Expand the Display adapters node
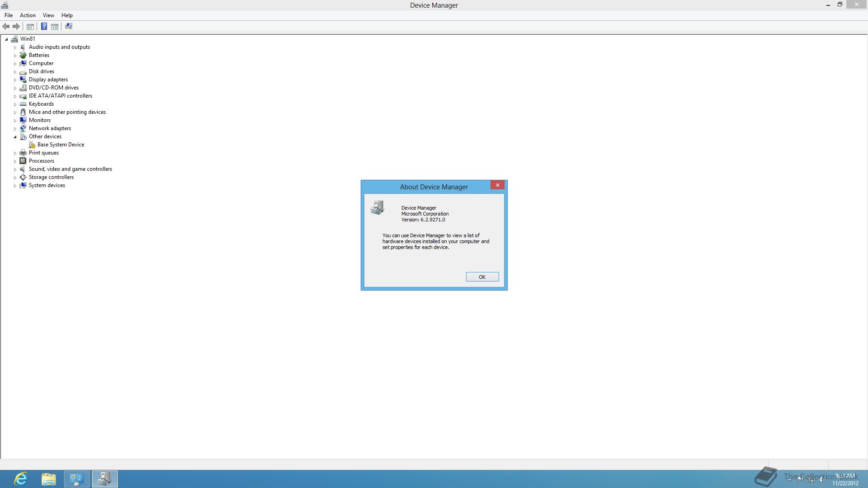Viewport: 868px width, 488px height. point(15,80)
